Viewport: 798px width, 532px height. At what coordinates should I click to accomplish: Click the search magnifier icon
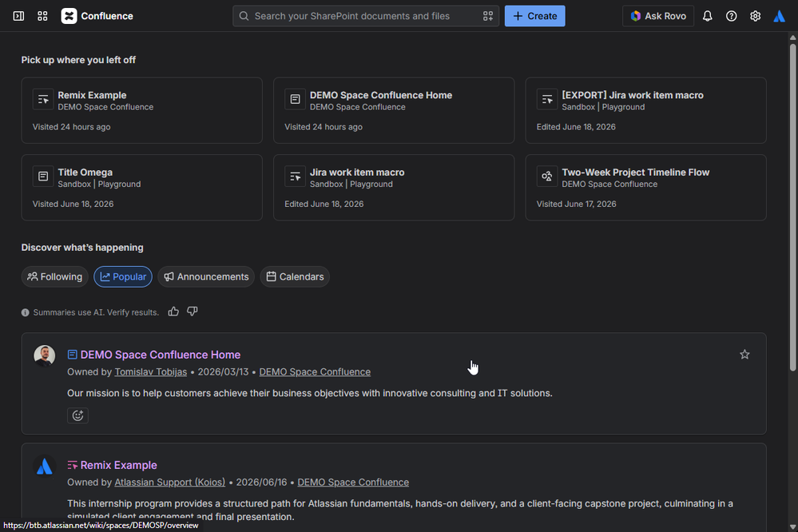coord(244,16)
